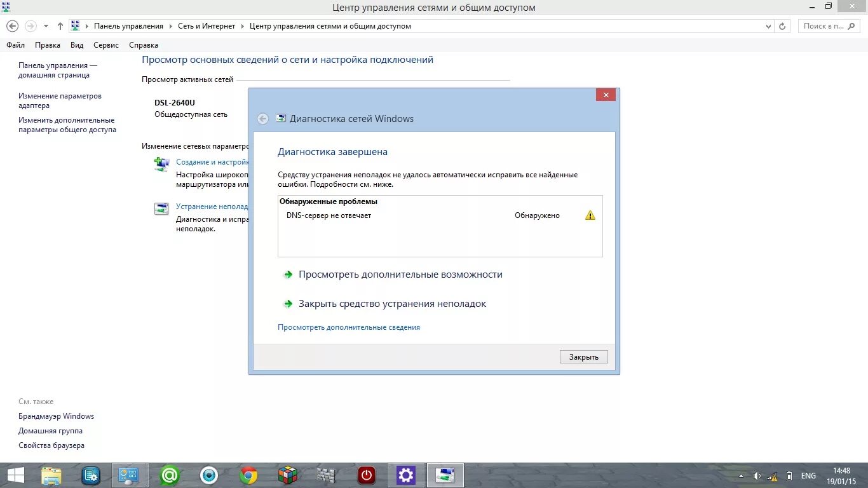Open File Explorer from the taskbar
868x488 pixels.
point(51,475)
